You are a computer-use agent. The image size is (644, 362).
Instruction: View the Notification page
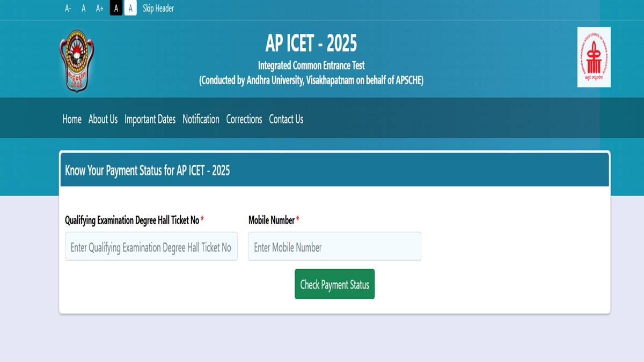(x=201, y=119)
